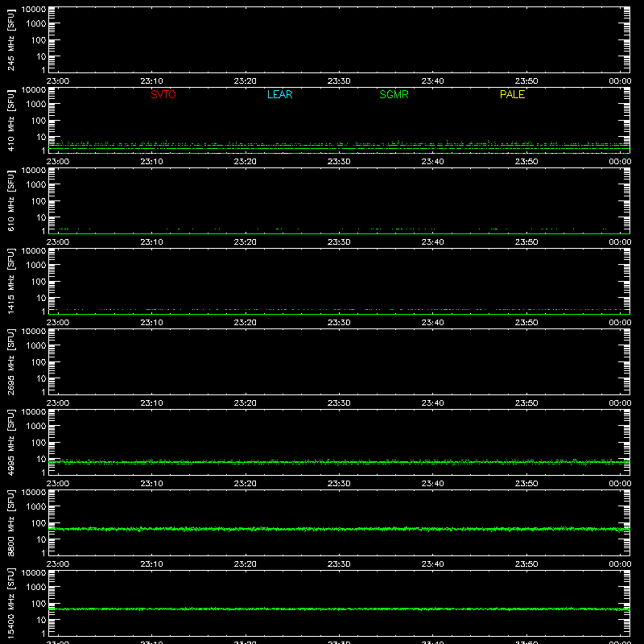The width and height of the screenshot is (644, 644).
Task: Click the 100 value on 8800 MHz axis
Action: point(39,522)
